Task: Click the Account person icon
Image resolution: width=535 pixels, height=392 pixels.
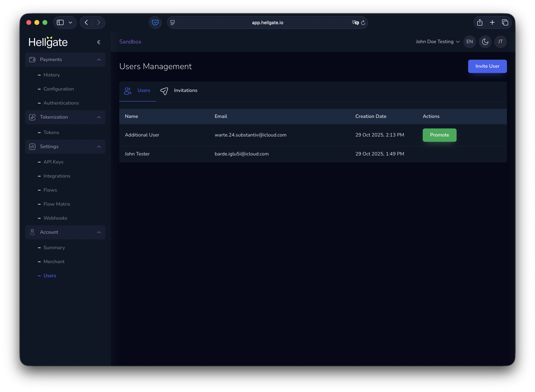Action: tap(32, 232)
